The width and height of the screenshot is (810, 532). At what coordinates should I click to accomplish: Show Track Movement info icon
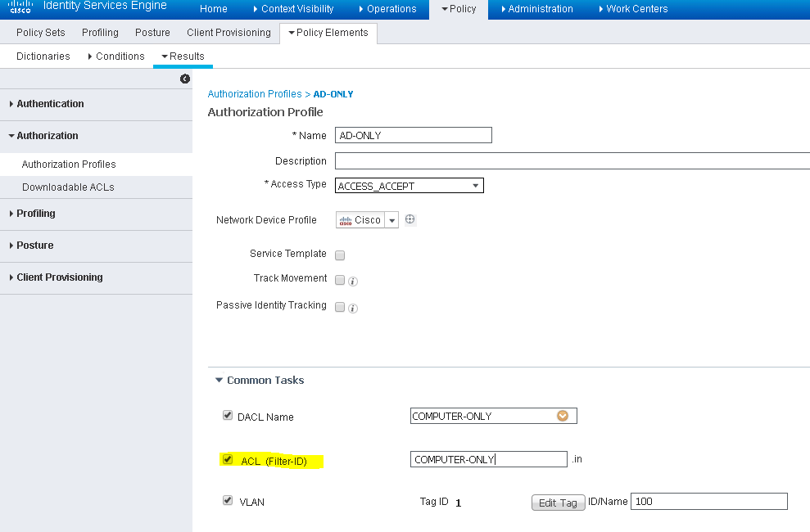click(353, 282)
